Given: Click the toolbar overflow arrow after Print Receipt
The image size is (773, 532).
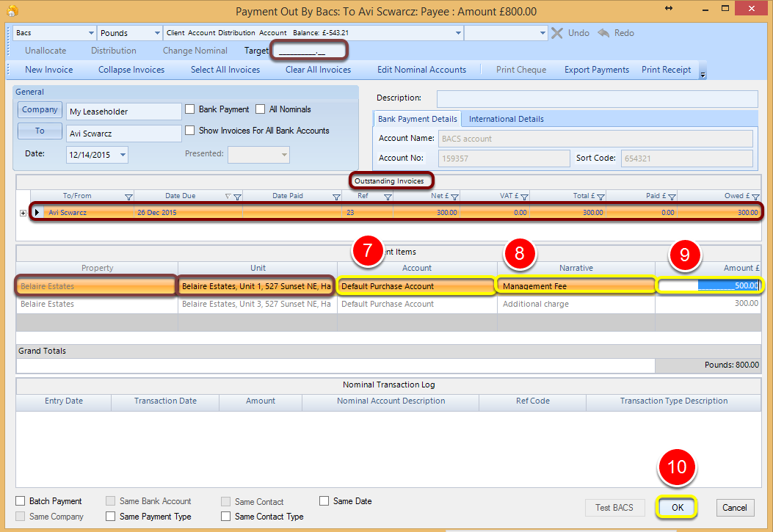Looking at the screenshot, I should pos(703,75).
